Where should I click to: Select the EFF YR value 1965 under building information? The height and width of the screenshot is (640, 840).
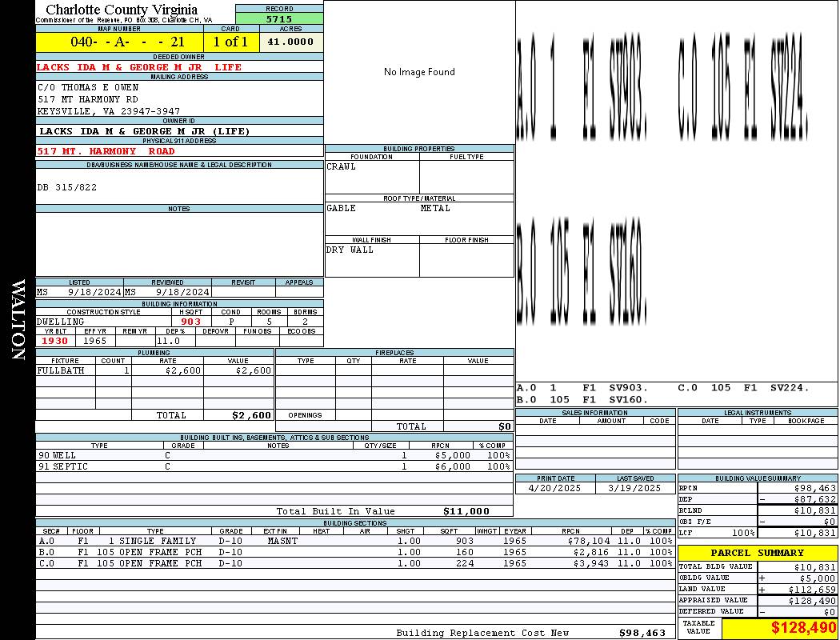coord(95,341)
